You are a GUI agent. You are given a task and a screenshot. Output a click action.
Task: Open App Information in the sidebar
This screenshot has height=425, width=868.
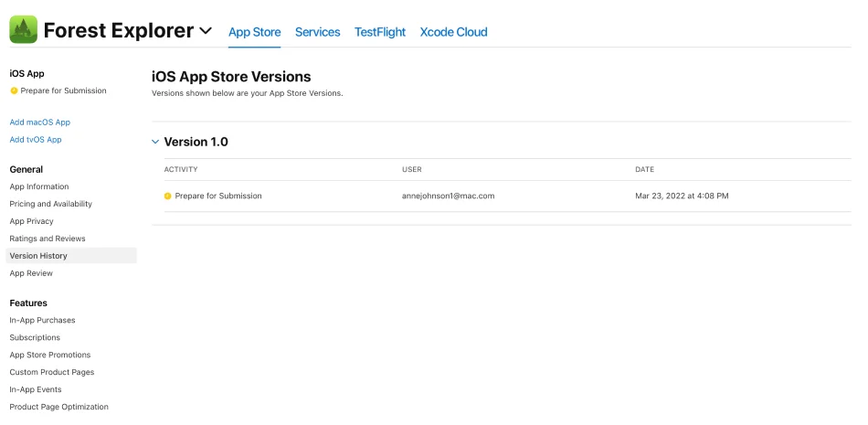coord(39,186)
